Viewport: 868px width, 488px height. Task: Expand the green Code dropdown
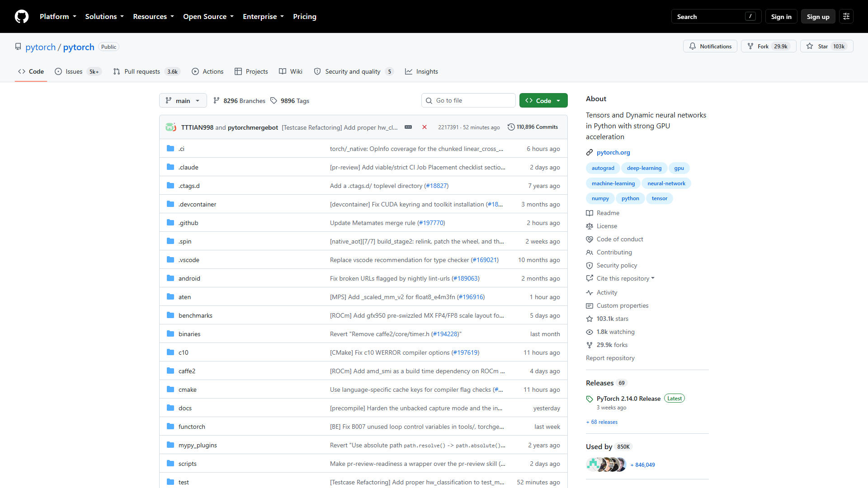pos(543,101)
